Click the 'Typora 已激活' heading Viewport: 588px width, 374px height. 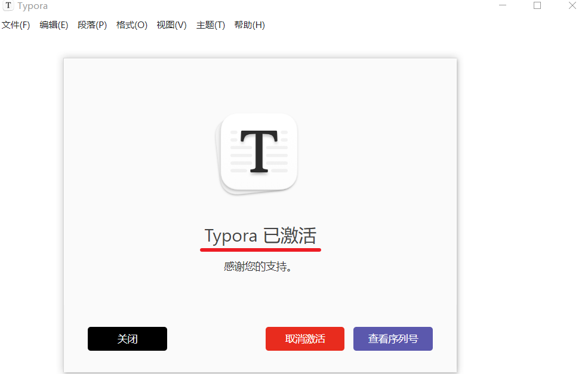260,236
